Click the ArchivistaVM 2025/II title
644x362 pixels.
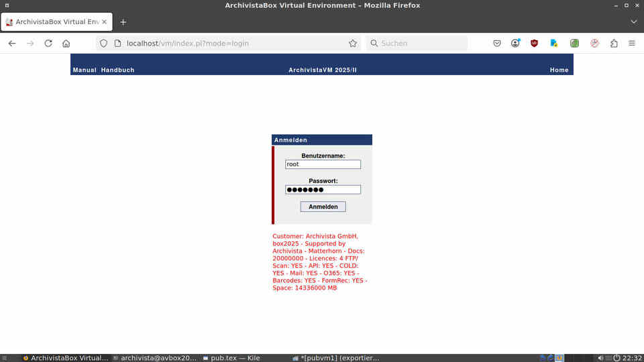pos(323,70)
